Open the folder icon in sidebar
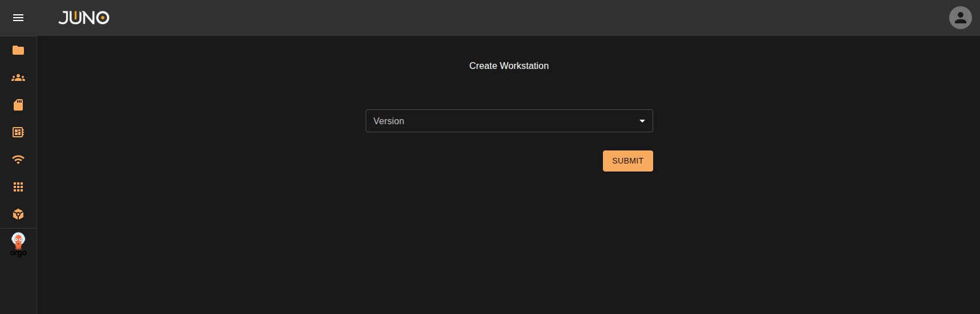The image size is (980, 314). coord(18,50)
